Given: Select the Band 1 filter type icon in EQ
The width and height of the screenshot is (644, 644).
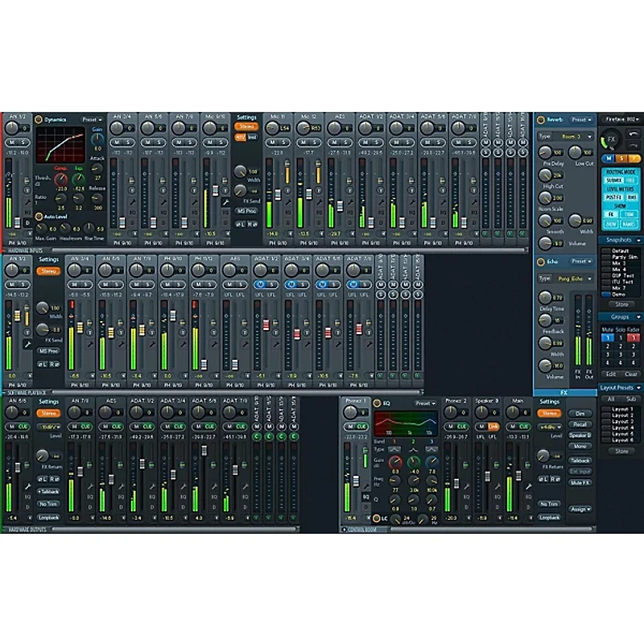Looking at the screenshot, I should tap(394, 448).
